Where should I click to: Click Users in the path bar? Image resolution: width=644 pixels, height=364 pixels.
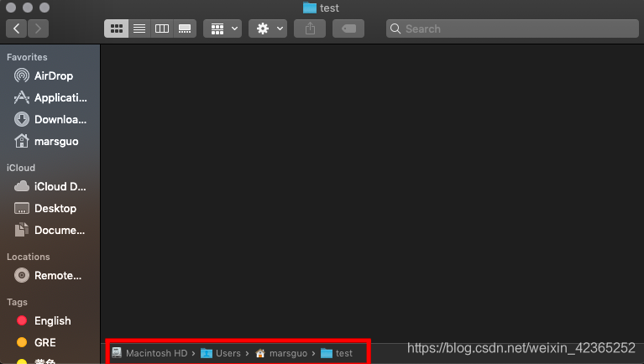(228, 353)
